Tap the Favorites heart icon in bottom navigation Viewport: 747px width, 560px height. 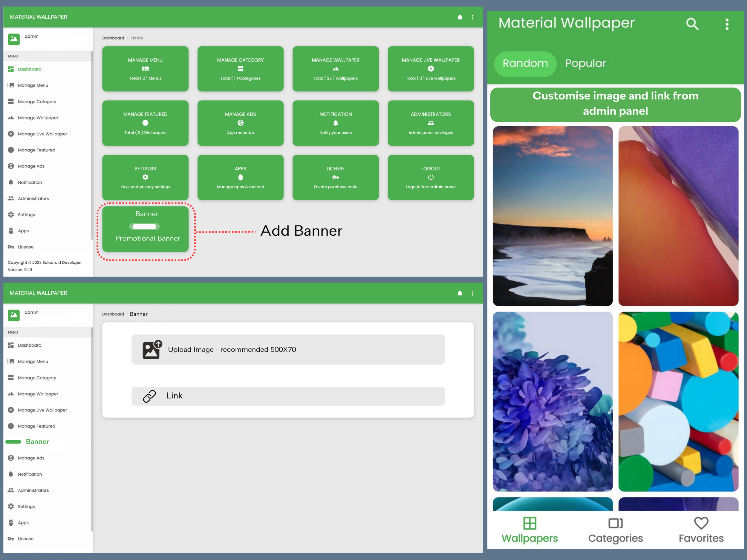click(701, 523)
